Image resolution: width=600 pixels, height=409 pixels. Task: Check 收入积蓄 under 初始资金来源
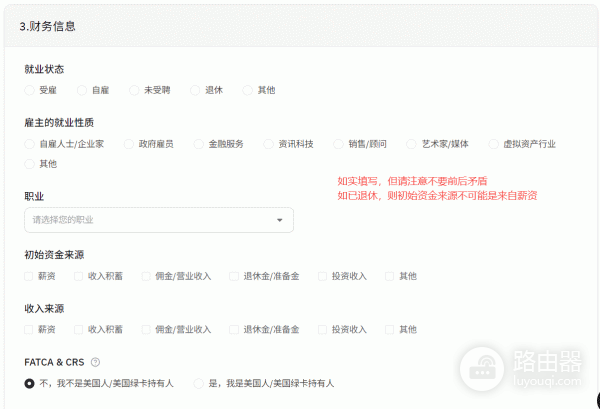coord(78,276)
